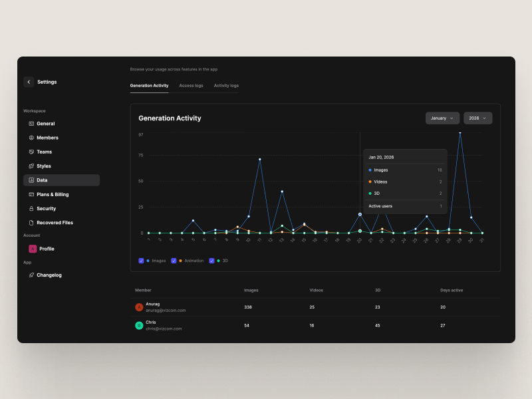Screen dimensions: 532x399
Task: Click the Recovered Files document icon
Action: tap(31, 223)
